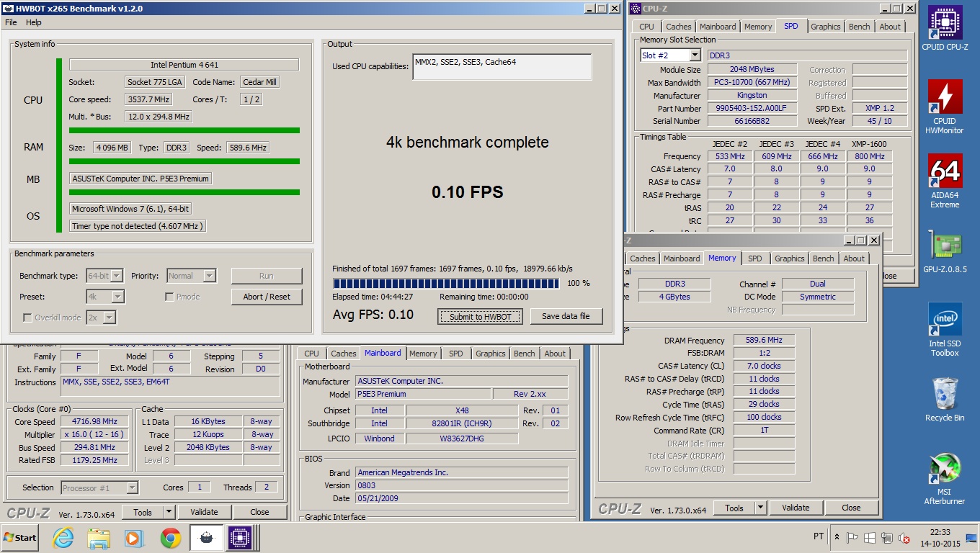Switch to HWBOT x265 Benchmark taskbar item

pyautogui.click(x=206, y=538)
